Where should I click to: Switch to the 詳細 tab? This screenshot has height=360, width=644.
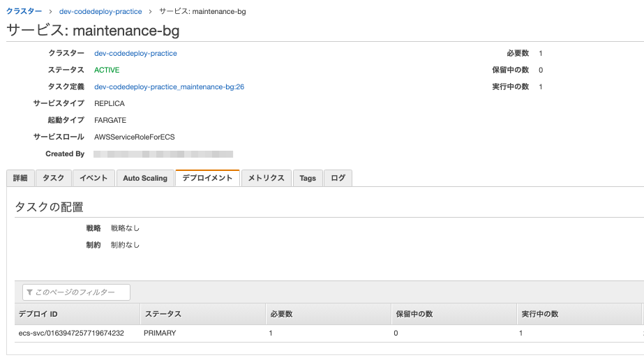pos(20,178)
